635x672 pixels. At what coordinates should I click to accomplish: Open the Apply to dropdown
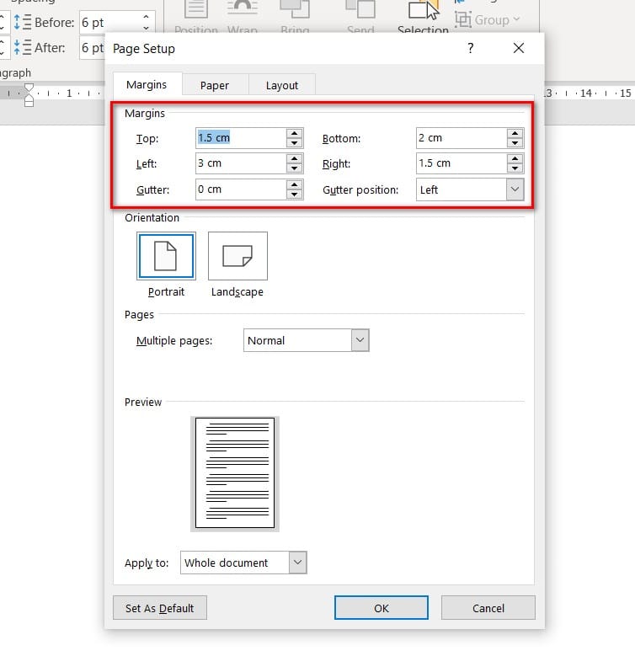(x=298, y=563)
